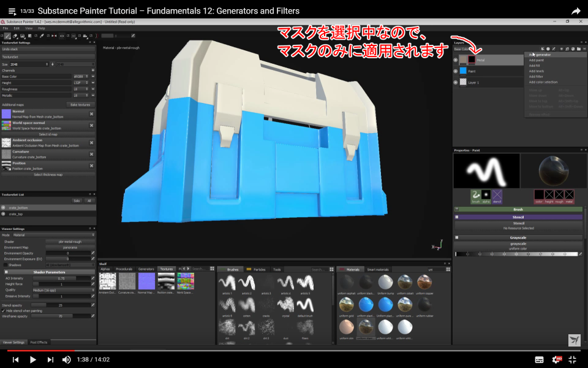Adjust the AO Intensity slider

(x=61, y=278)
